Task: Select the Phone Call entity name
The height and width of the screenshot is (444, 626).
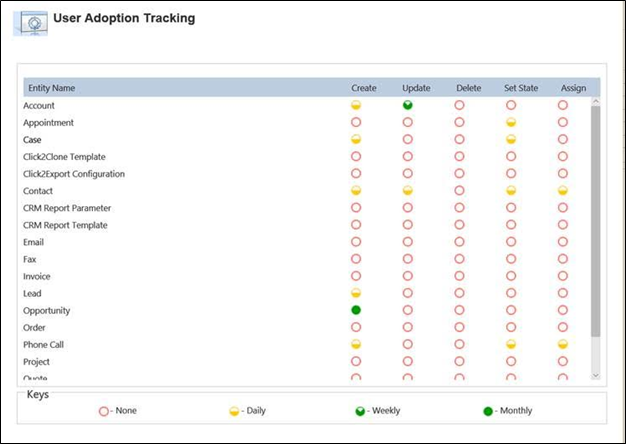Action: pyautogui.click(x=43, y=345)
